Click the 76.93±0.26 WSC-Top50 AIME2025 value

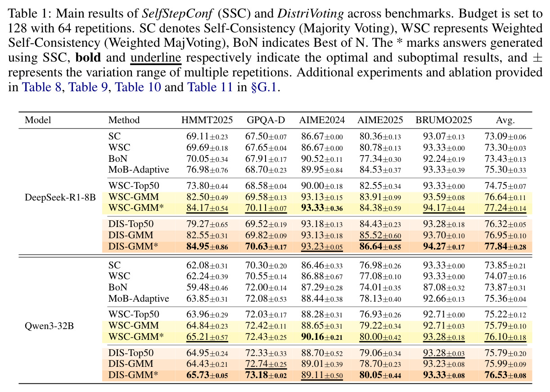tap(380, 314)
